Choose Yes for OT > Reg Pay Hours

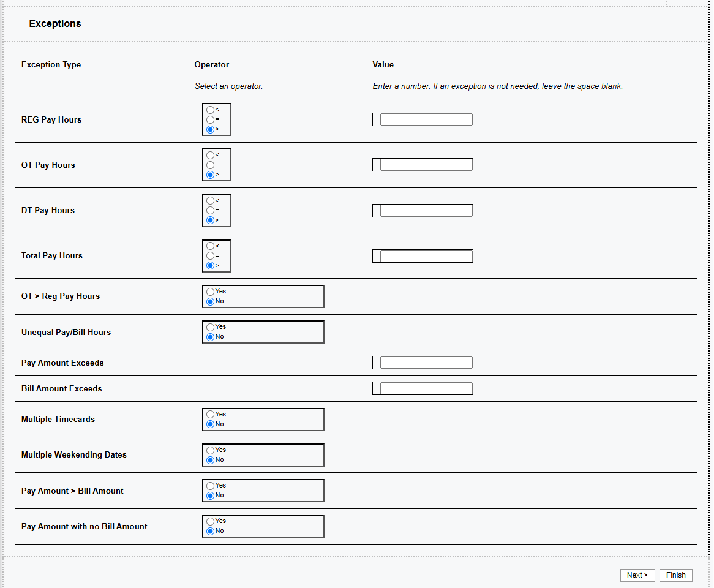pos(211,292)
